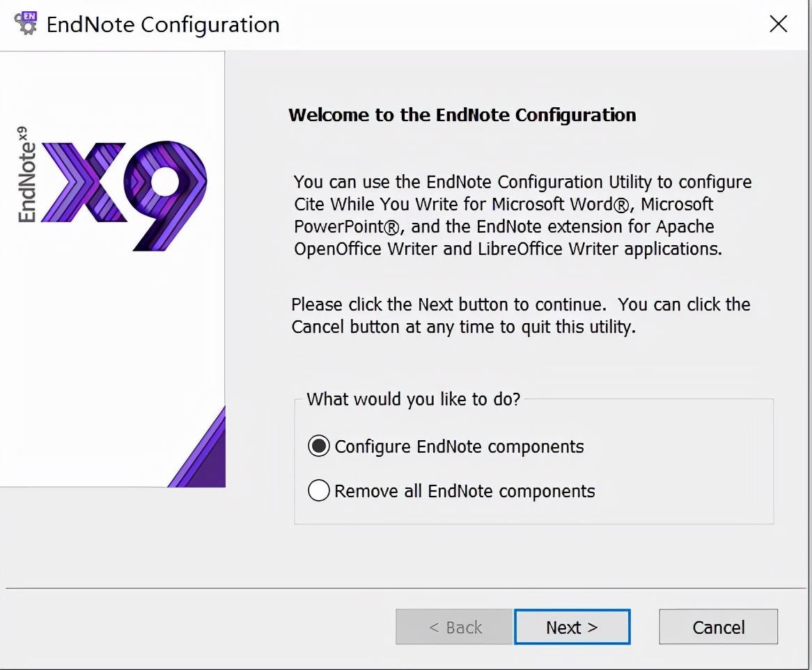Click the 'EndNote Configuration' window title text

point(163,25)
